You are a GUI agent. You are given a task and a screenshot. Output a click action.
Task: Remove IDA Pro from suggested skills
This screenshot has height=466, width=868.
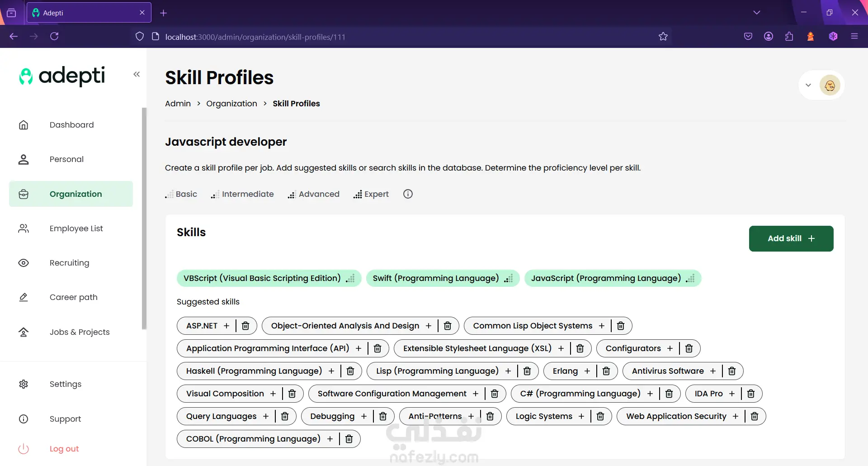[x=751, y=394]
